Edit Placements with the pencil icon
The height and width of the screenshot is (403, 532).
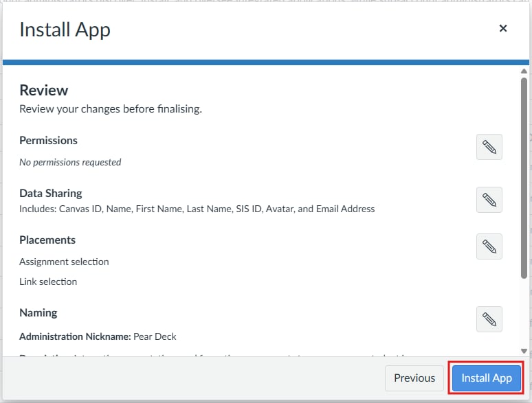(489, 246)
